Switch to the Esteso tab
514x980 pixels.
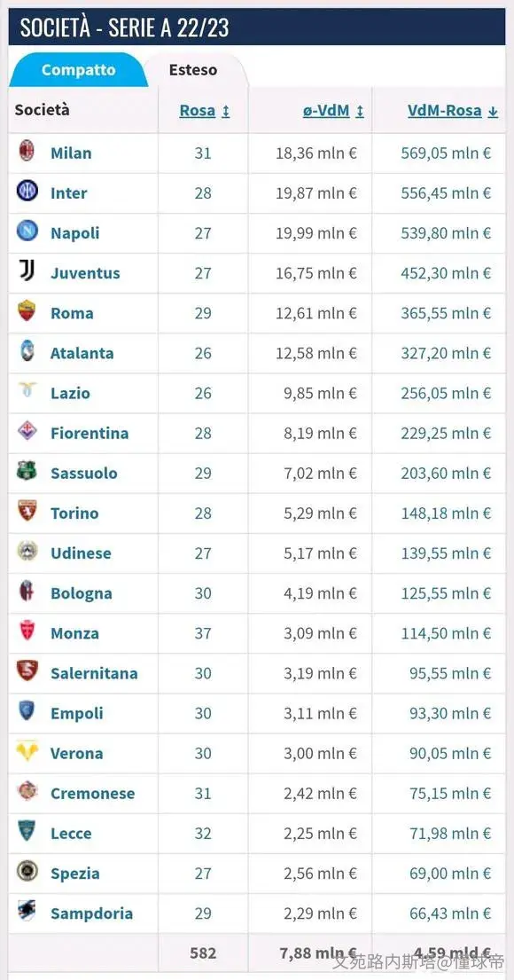pyautogui.click(x=193, y=70)
